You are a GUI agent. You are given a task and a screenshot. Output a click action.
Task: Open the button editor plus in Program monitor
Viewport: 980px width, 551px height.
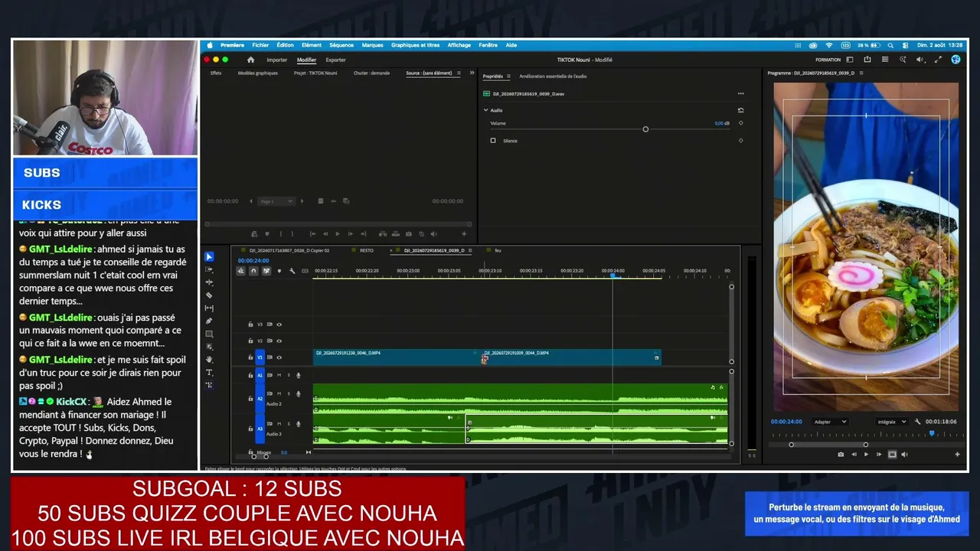[957, 455]
